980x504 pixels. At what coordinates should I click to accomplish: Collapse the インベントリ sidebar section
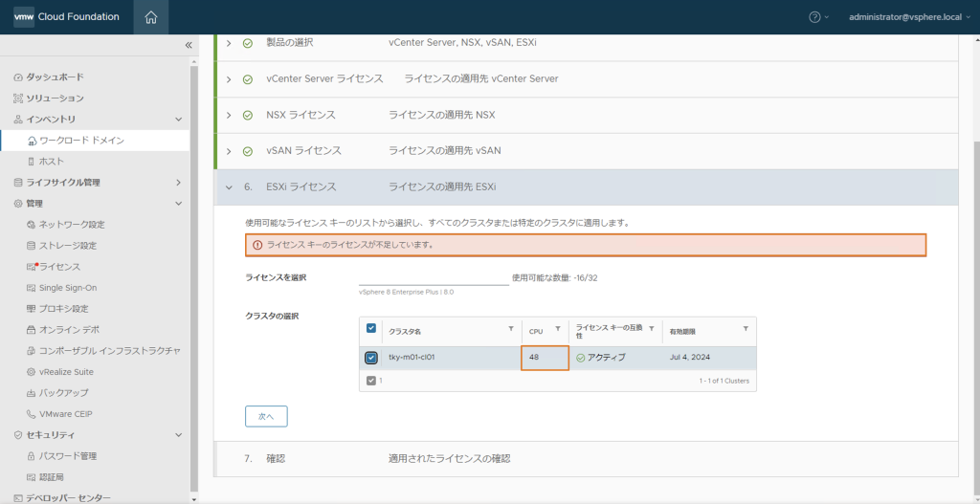(179, 120)
